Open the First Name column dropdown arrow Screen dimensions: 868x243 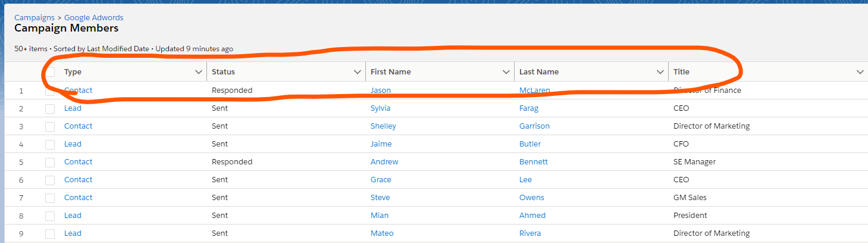pyautogui.click(x=506, y=72)
